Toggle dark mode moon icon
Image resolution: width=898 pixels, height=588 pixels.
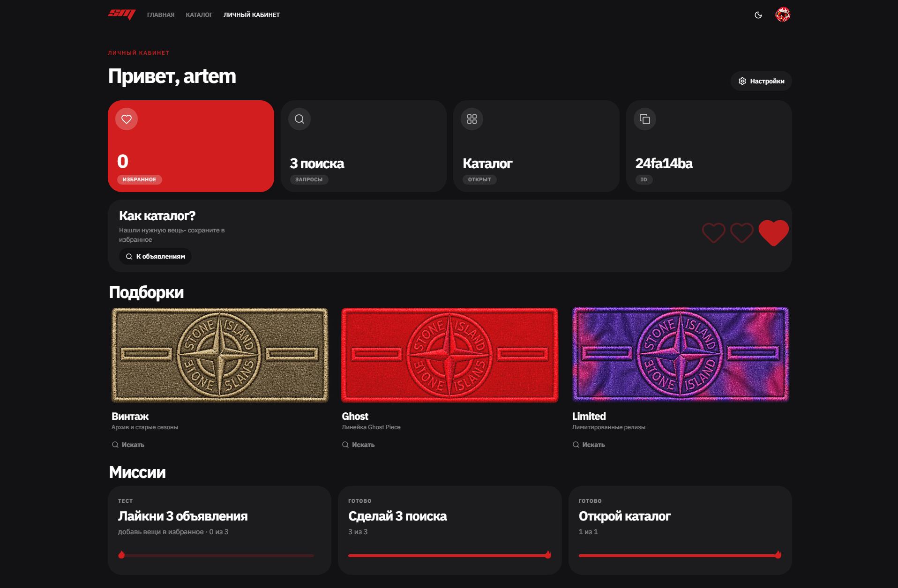coord(758,15)
